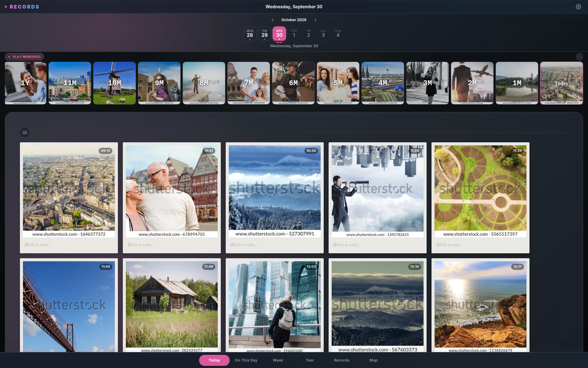Switch to the On This Day tab
Screen dimensions: 588x368
246,360
